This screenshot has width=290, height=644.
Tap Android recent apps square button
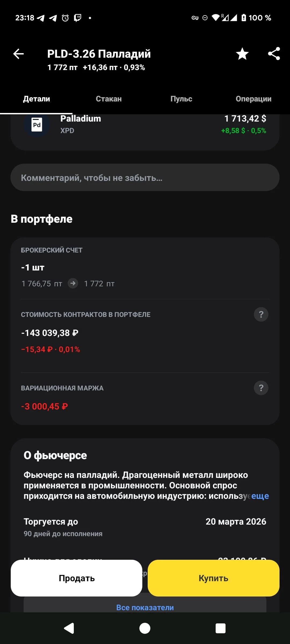coord(220,628)
